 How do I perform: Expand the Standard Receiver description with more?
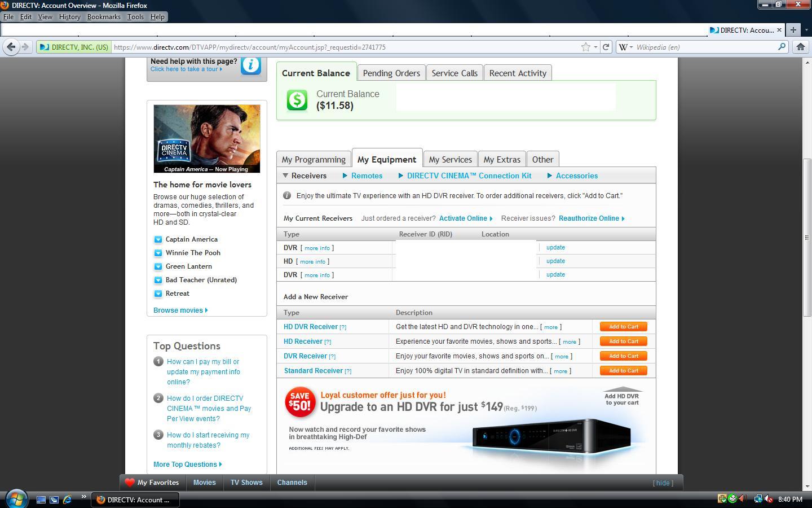coord(561,371)
